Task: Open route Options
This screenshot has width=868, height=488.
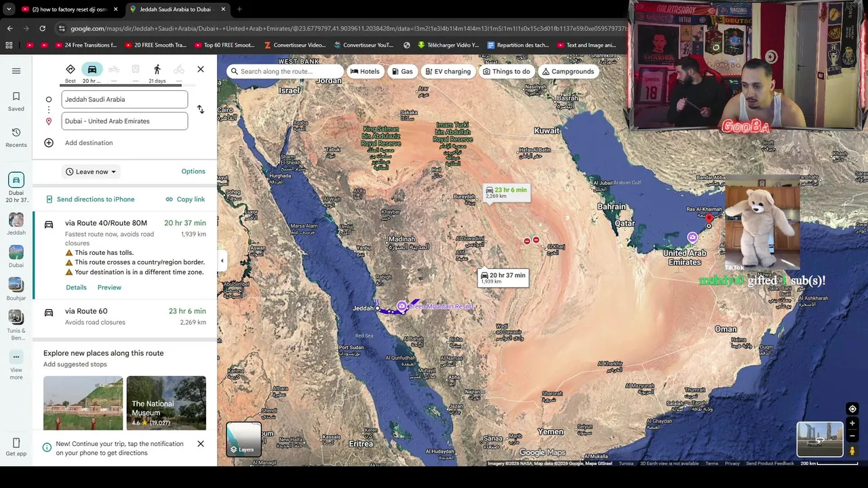Action: coord(193,171)
